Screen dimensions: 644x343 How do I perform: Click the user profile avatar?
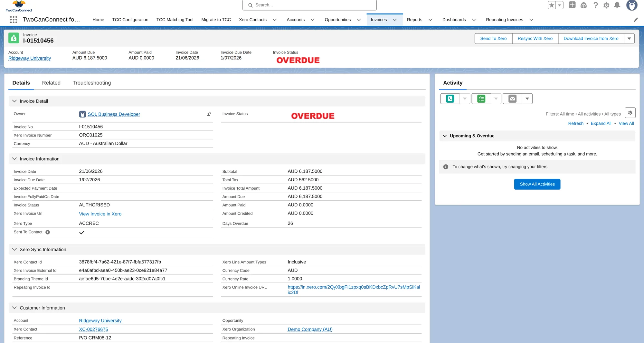click(632, 5)
